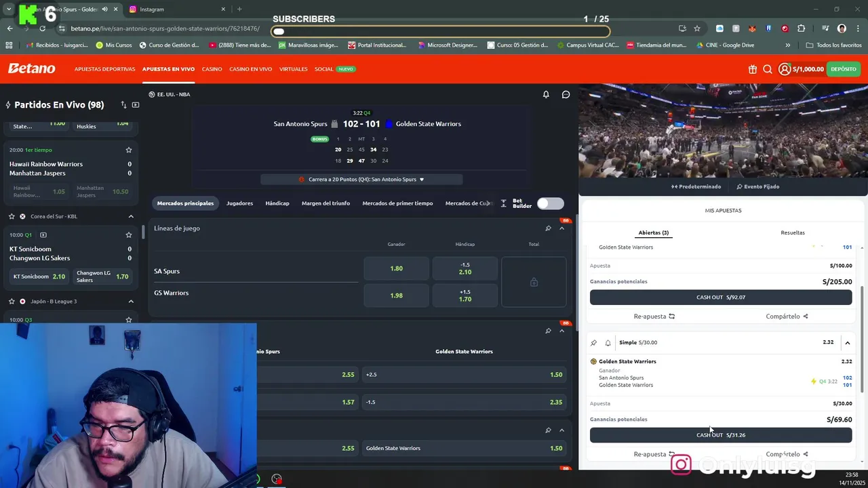Click the Betano logo

pos(31,68)
